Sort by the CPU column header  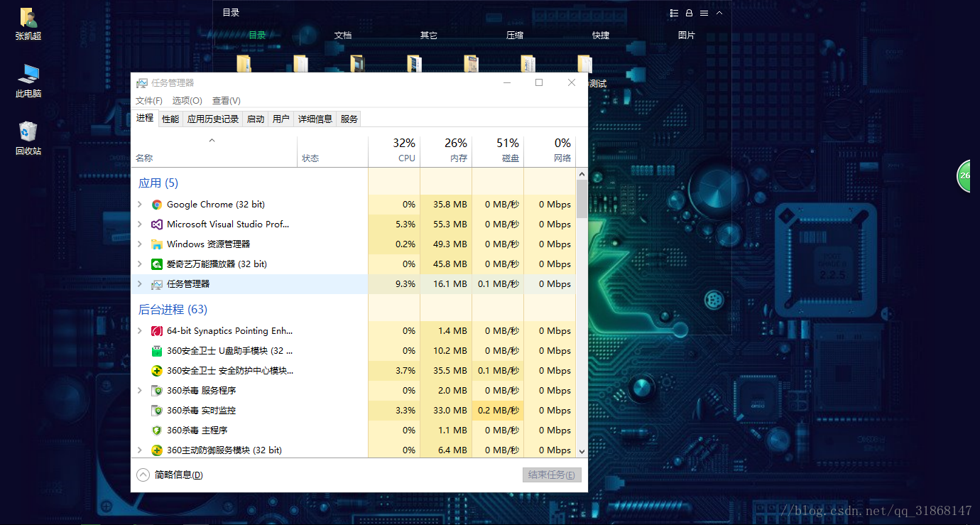(394, 151)
